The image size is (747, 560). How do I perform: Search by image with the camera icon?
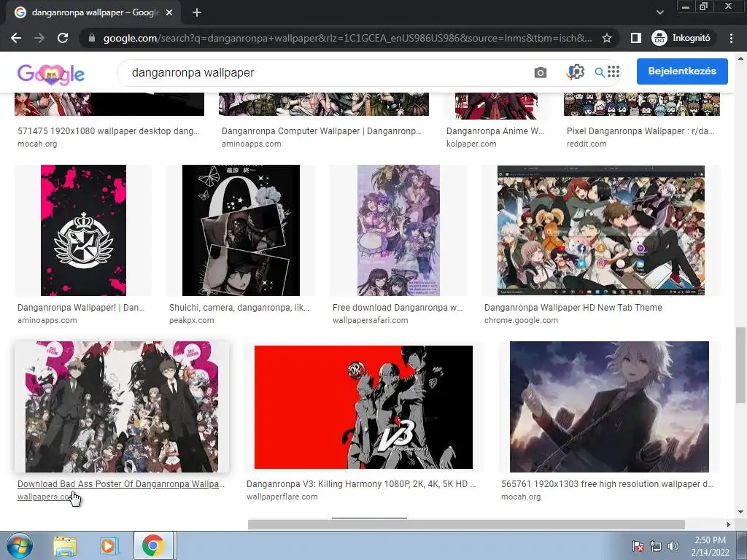[x=541, y=72]
